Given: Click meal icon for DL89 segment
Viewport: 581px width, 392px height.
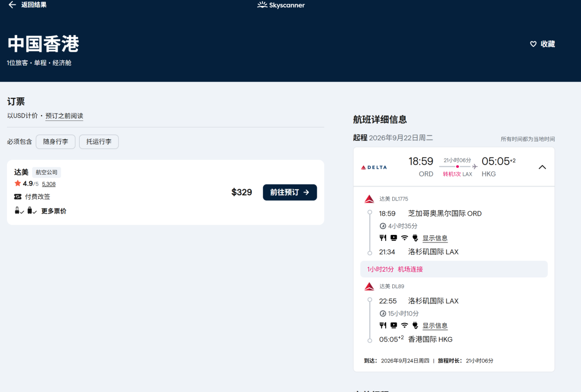Looking at the screenshot, I should click(383, 325).
